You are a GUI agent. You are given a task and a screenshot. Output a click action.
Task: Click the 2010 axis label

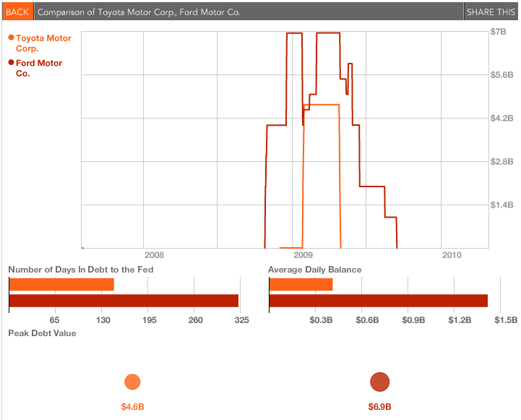click(452, 255)
